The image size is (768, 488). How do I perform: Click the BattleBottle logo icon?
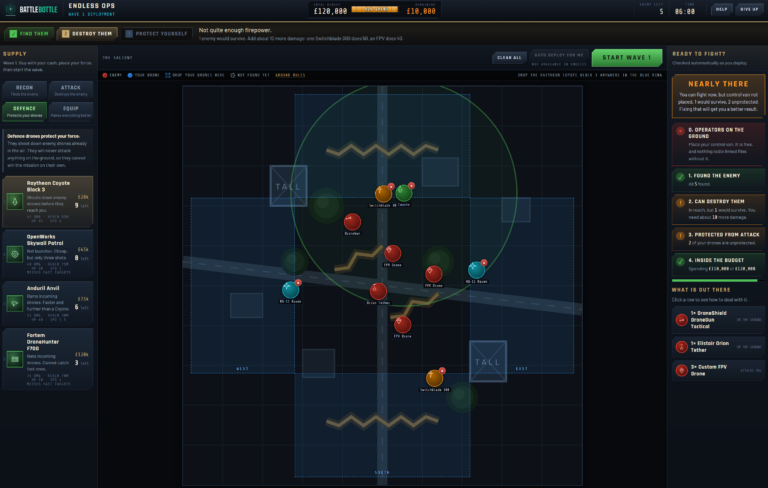click(10, 9)
